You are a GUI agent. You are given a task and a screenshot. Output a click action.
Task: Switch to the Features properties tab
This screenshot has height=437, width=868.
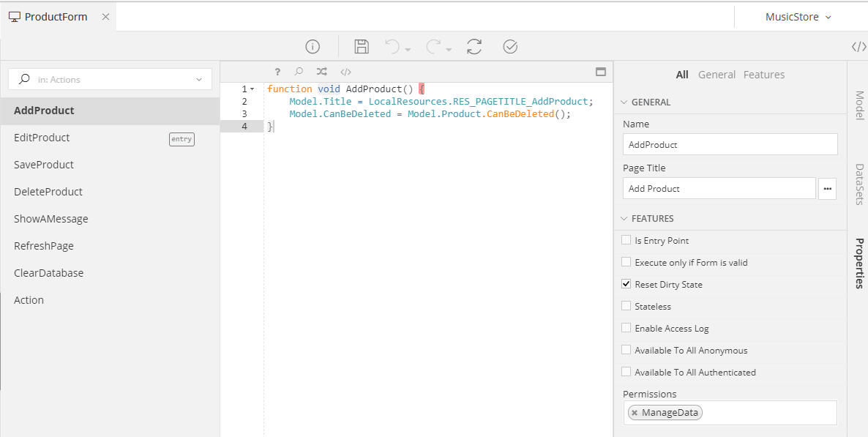[x=763, y=75]
